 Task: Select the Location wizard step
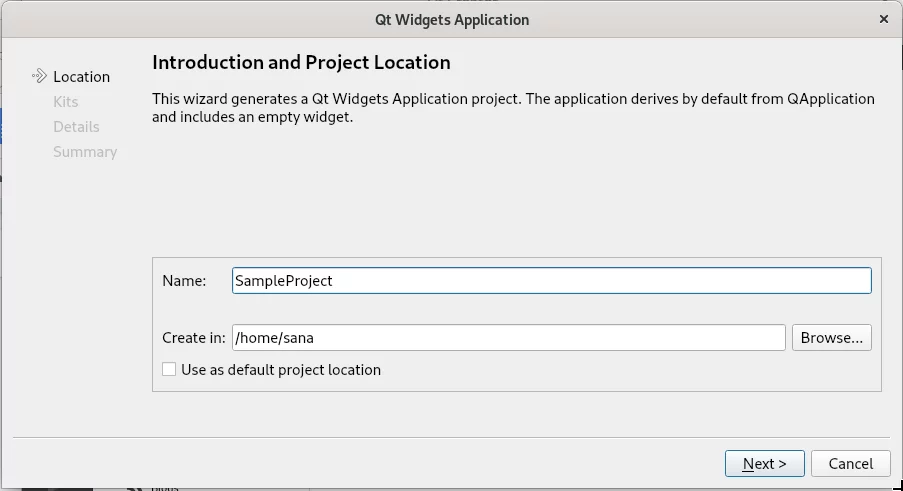(x=81, y=77)
